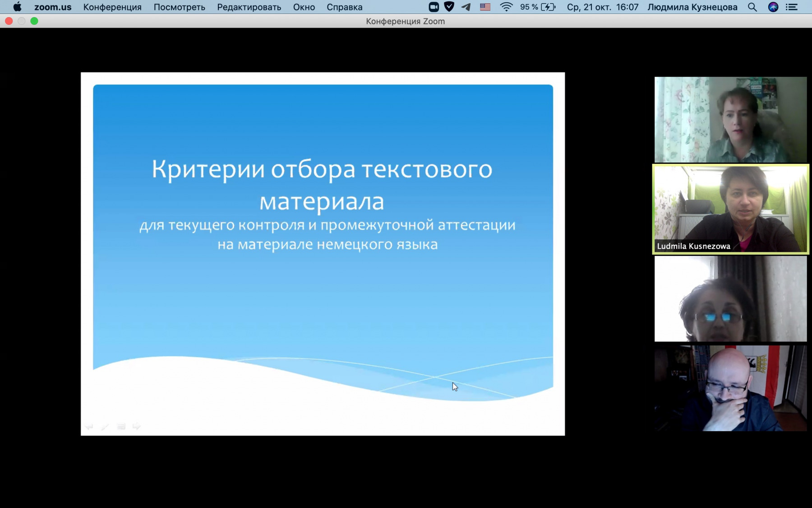Click slide subtitle на материале немецкого языка
The image size is (812, 508).
click(x=328, y=244)
